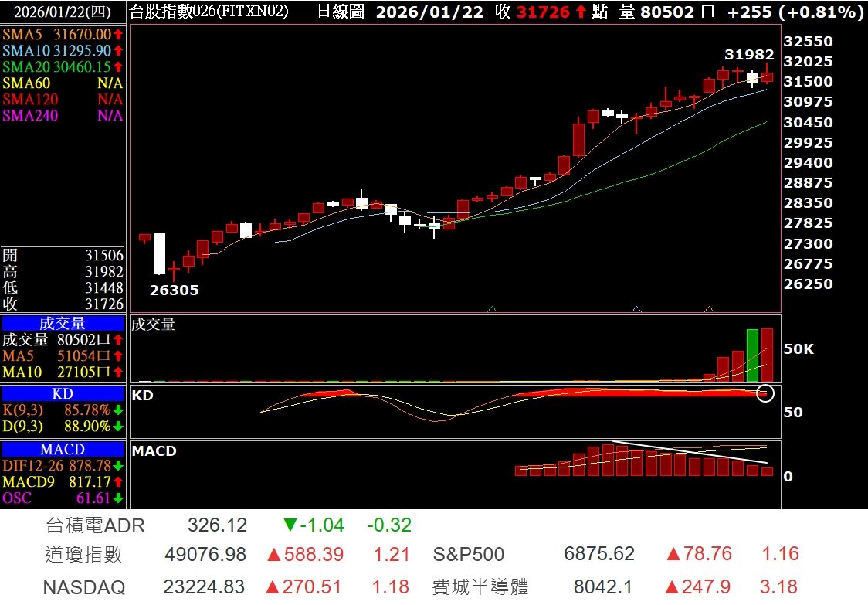Click the 8042.1 semiconductor index value
This screenshot has height=605, width=868.
(x=603, y=586)
